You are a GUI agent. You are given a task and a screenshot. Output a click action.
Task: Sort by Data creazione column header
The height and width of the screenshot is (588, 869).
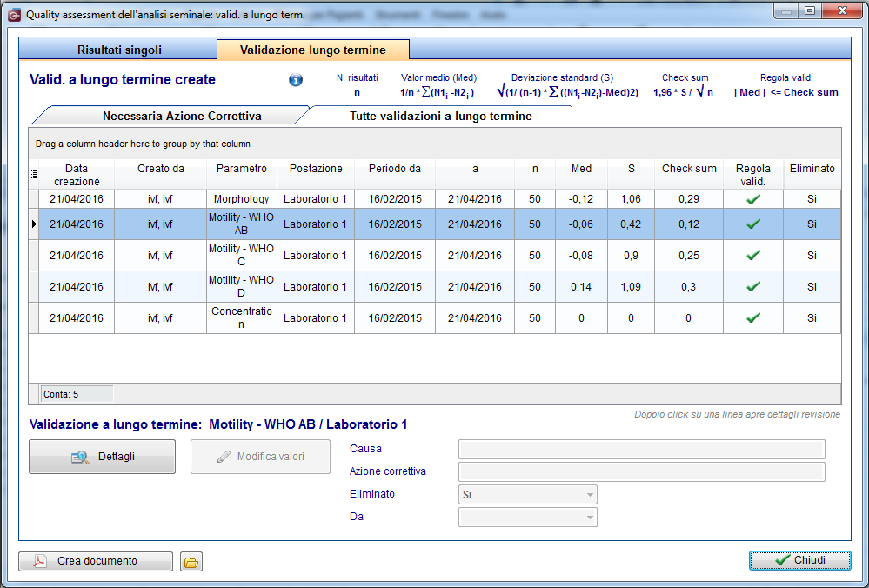[x=77, y=175]
